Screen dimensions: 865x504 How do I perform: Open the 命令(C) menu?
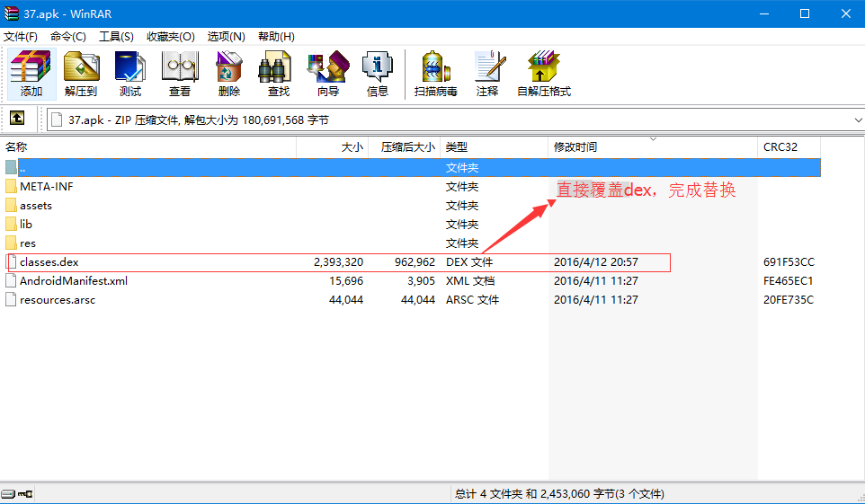(67, 37)
